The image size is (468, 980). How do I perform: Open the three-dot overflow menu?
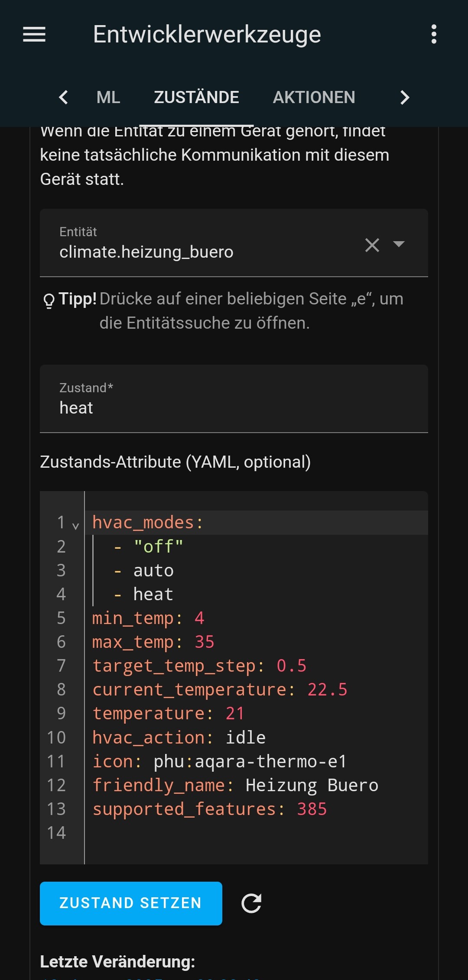point(434,34)
